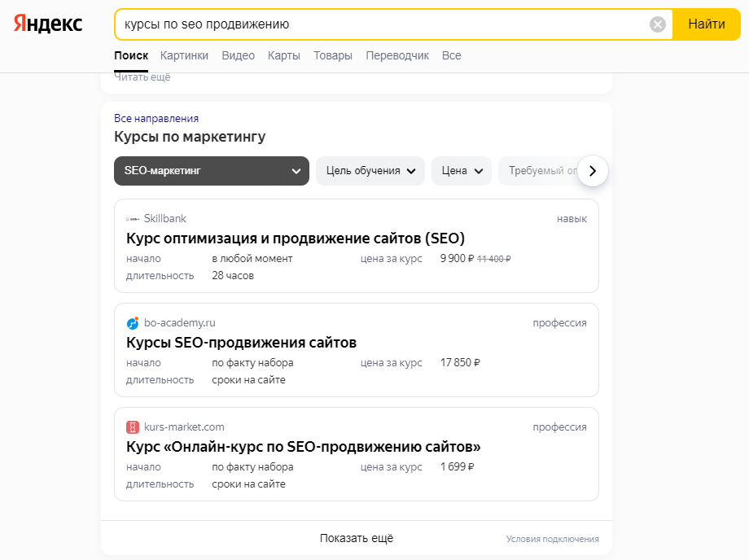Click the в любой момент start value
Image resolution: width=749 pixels, height=560 pixels.
[x=252, y=258]
